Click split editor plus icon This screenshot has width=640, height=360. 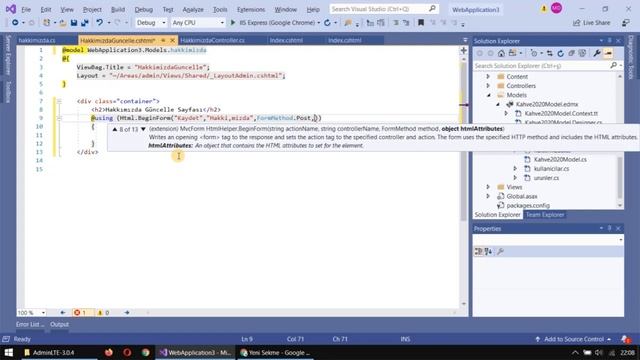(463, 51)
